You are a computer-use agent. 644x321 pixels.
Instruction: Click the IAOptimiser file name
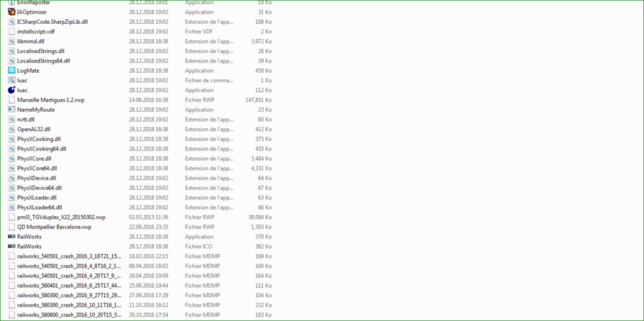pyautogui.click(x=32, y=12)
